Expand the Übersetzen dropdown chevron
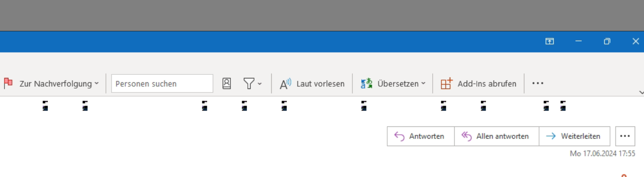This screenshot has width=644, height=177. pyautogui.click(x=423, y=84)
